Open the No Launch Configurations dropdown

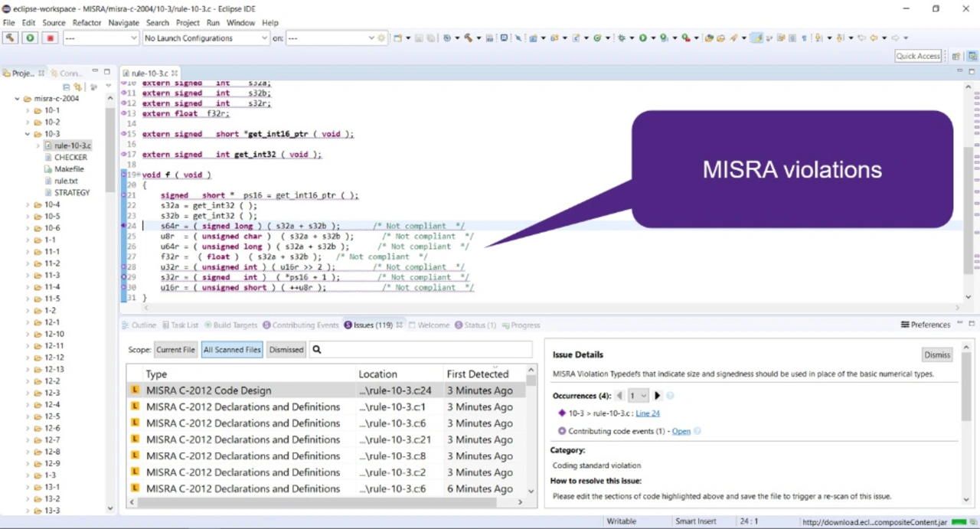coord(205,38)
